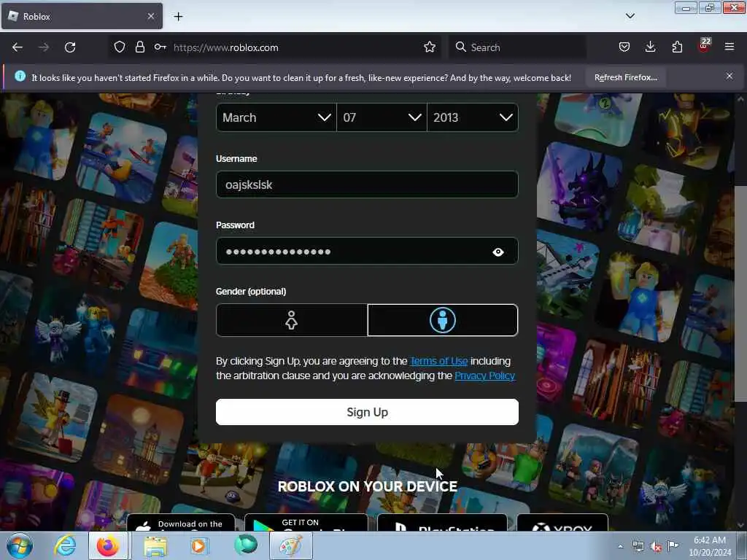Open the Action Center flag icon
The width and height of the screenshot is (747, 560).
click(673, 545)
